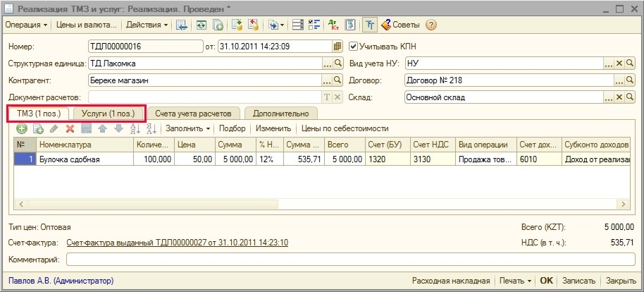
Task: Clear Склад field with X icon
Action: pyautogui.click(x=619, y=97)
